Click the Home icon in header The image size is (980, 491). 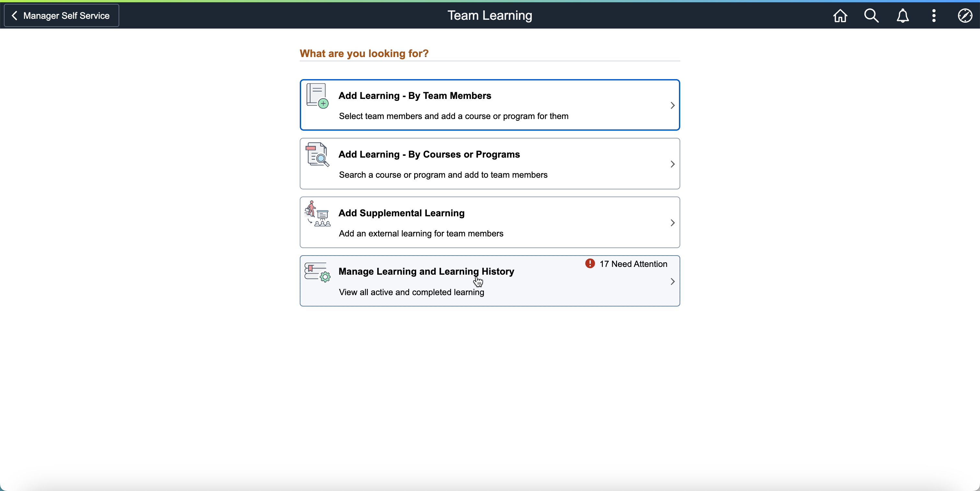(840, 16)
